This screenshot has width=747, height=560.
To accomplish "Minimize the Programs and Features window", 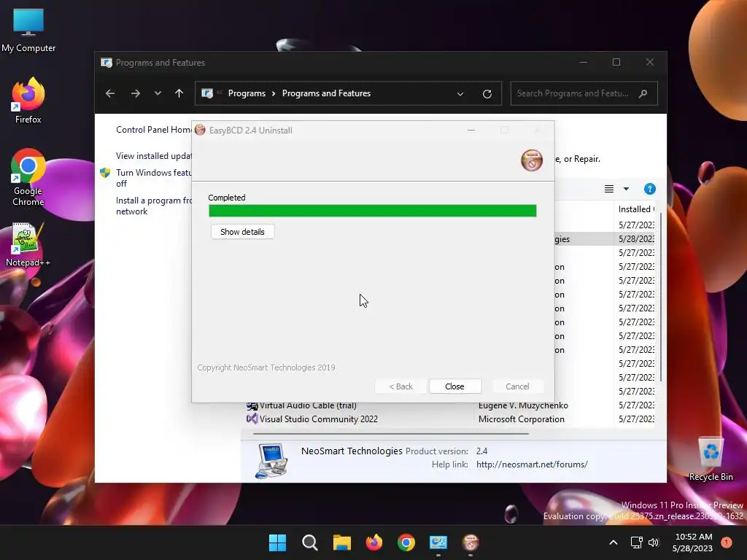I will coord(584,63).
